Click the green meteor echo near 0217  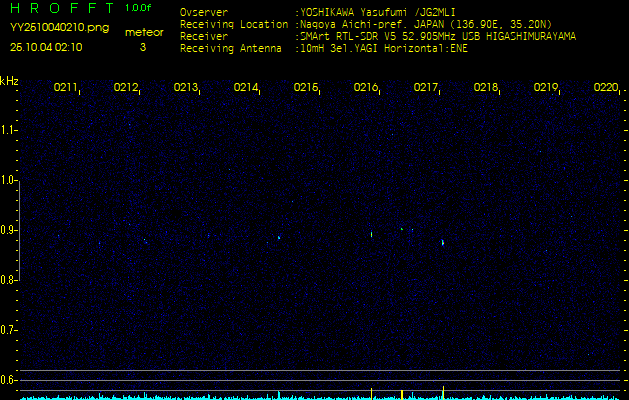coord(443,241)
